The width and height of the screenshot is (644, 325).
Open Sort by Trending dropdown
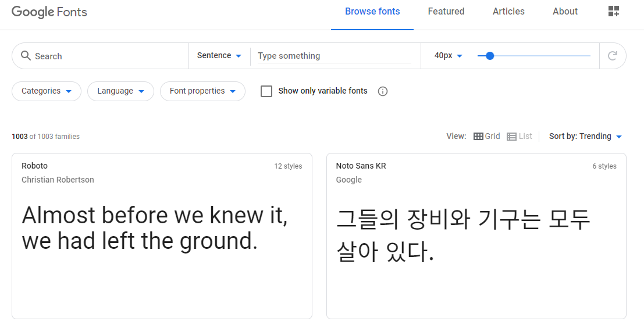tap(585, 136)
